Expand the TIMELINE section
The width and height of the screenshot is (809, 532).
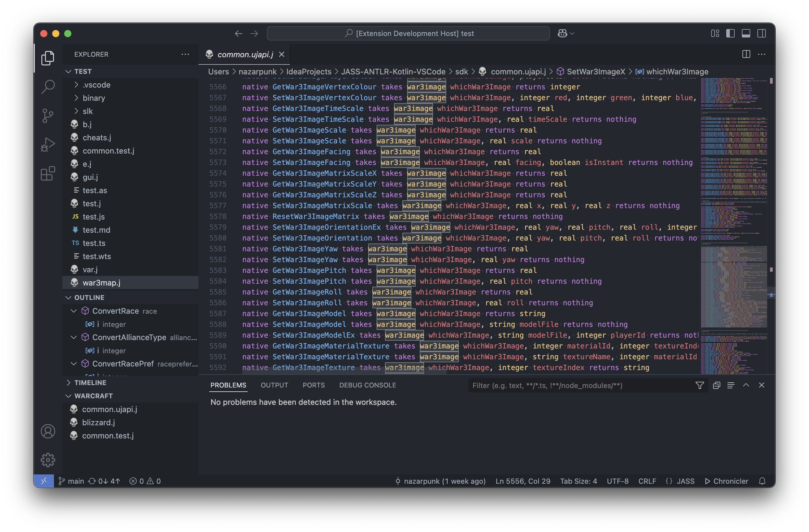pyautogui.click(x=90, y=382)
